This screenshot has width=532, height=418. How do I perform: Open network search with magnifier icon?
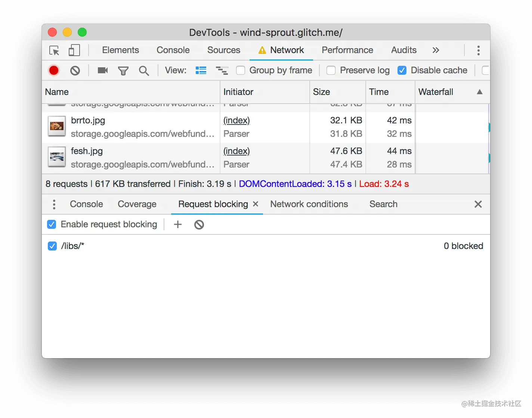pyautogui.click(x=144, y=71)
